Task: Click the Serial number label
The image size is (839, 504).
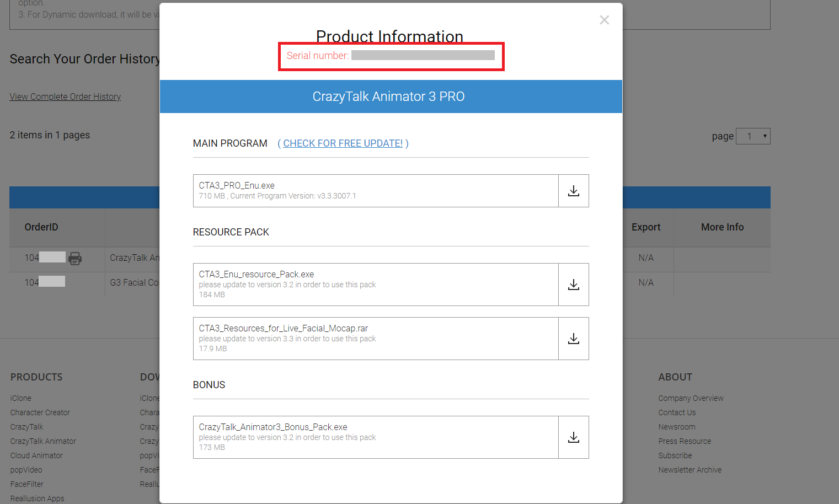Action: point(318,56)
